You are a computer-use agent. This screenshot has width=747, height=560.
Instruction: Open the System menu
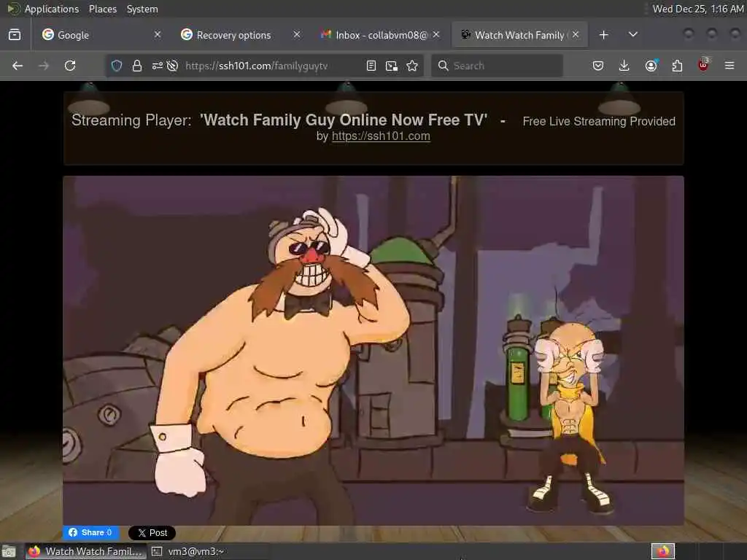[x=142, y=9]
